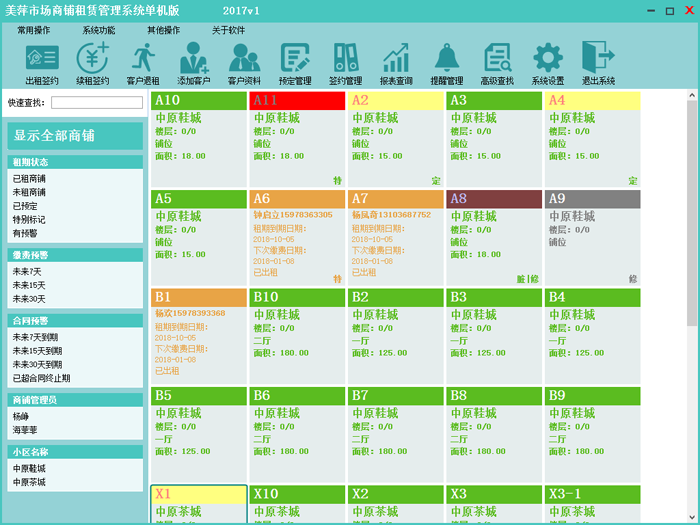Select community 中原茶城 in sidebar

29,482
